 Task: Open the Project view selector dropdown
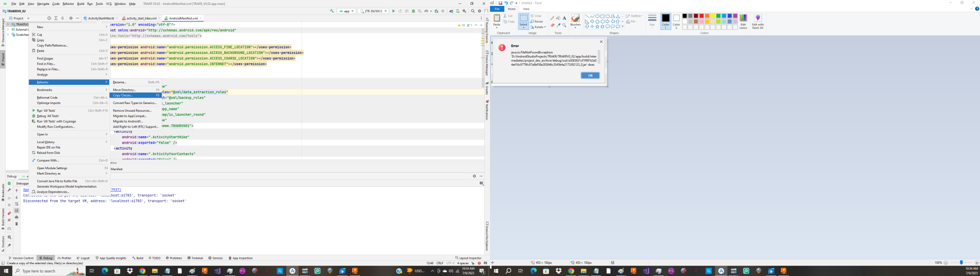(20, 18)
